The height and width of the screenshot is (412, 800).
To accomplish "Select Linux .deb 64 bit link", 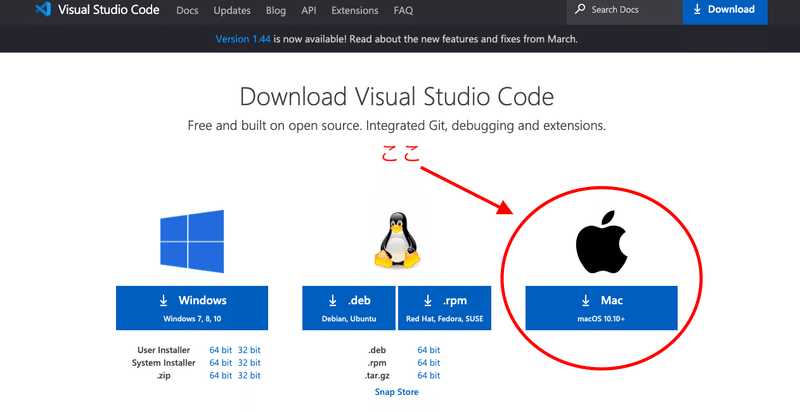I will [429, 350].
